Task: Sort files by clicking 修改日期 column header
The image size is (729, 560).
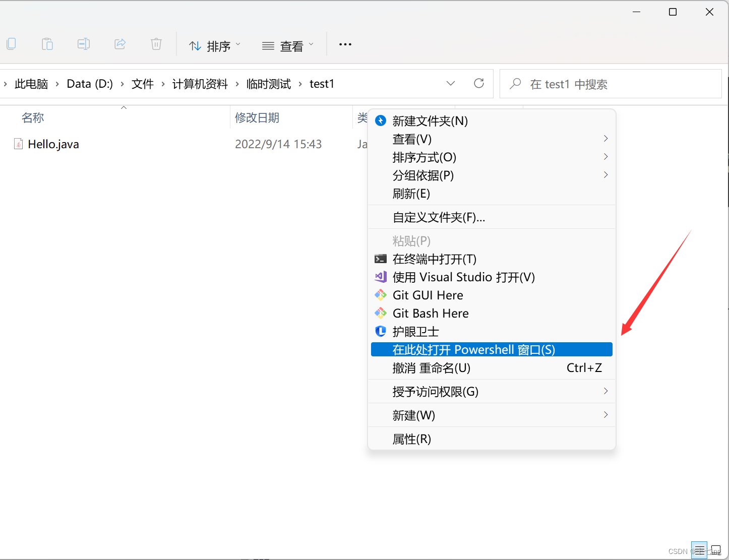Action: click(x=257, y=117)
